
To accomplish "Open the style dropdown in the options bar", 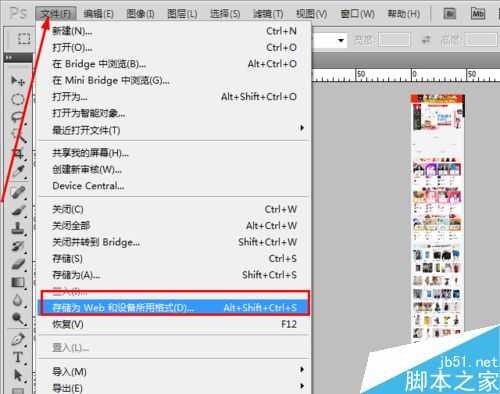I will click(x=340, y=40).
